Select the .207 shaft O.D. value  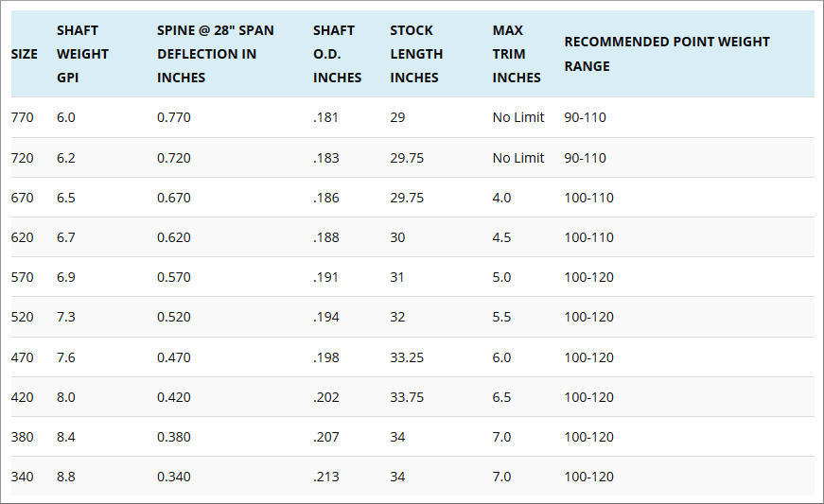325,437
